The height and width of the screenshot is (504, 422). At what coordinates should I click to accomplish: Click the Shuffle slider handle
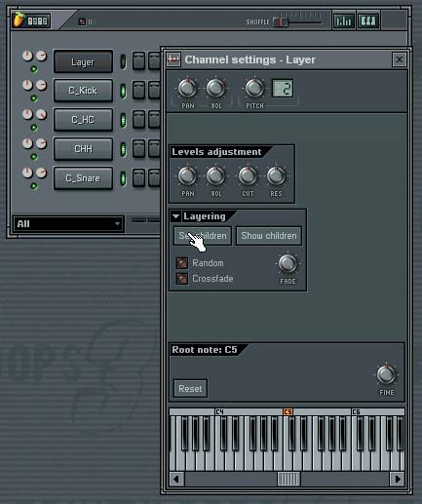pos(281,22)
